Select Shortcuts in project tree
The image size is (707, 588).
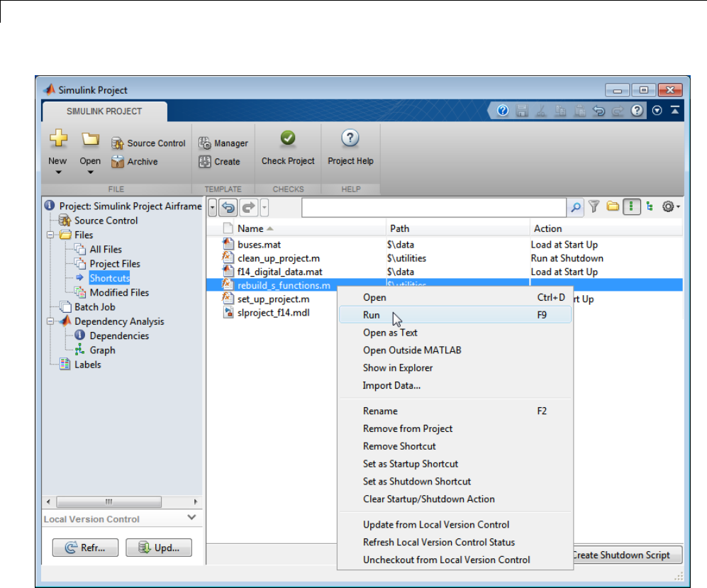coord(110,278)
